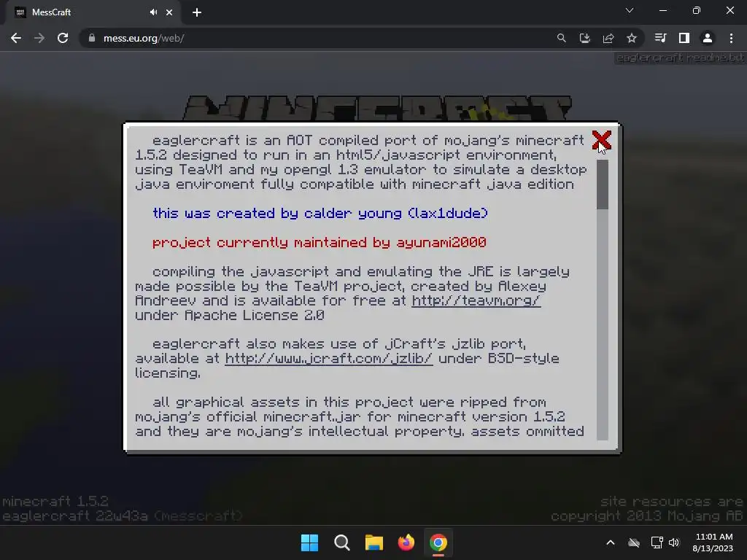Click 'minecraft 1.5.2' version text at bottom left
Viewport: 747px width, 560px height.
(x=55, y=502)
